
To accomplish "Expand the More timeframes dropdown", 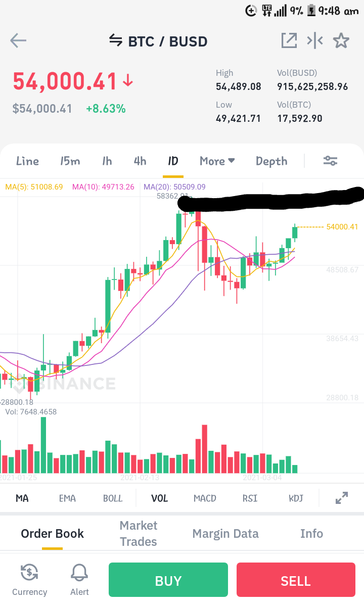I will 217,161.
